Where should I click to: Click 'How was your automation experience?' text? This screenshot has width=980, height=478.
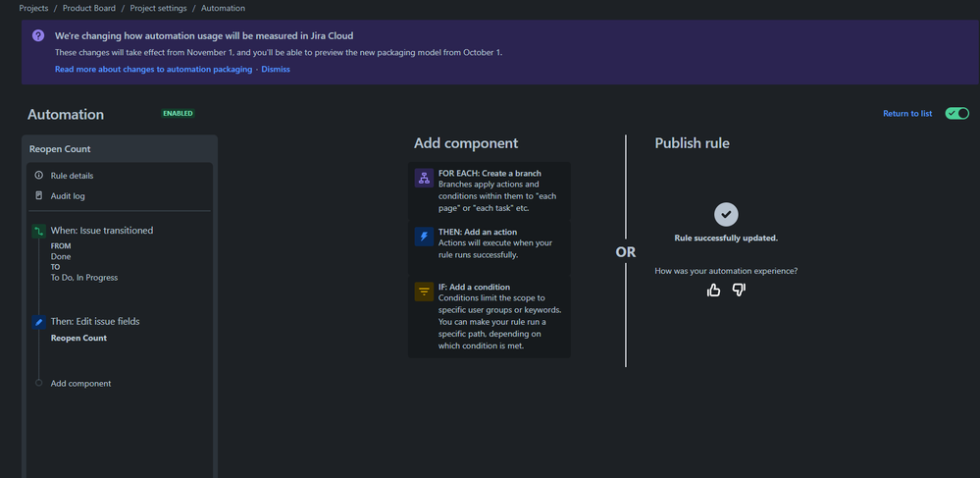[x=726, y=271]
